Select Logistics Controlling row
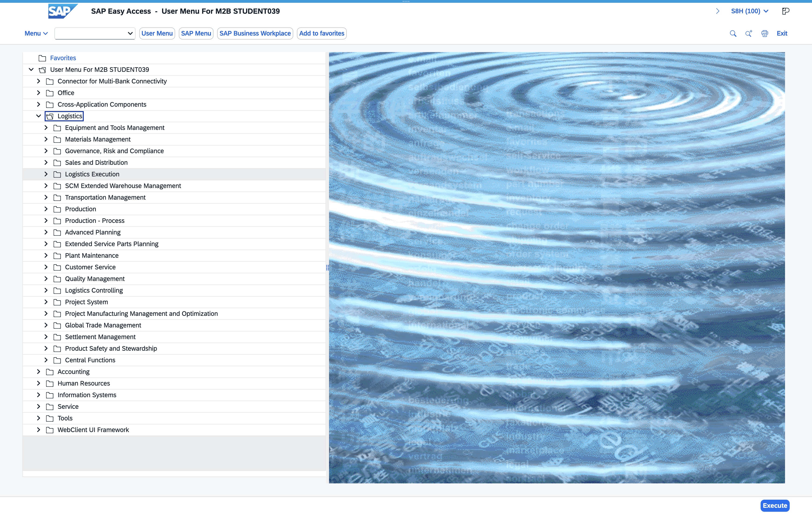The image size is (812, 515). coord(174,291)
